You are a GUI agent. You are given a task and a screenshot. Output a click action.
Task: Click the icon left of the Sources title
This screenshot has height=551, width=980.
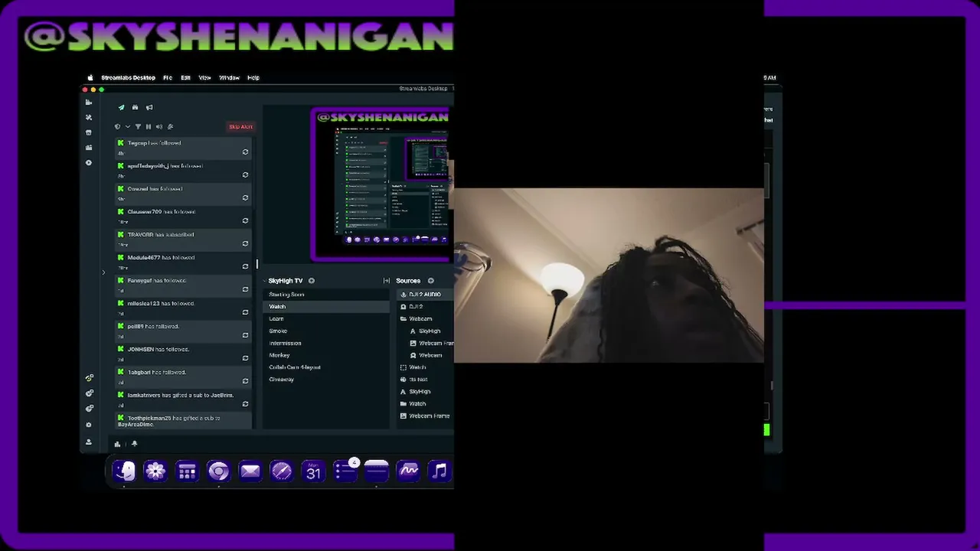(x=387, y=281)
